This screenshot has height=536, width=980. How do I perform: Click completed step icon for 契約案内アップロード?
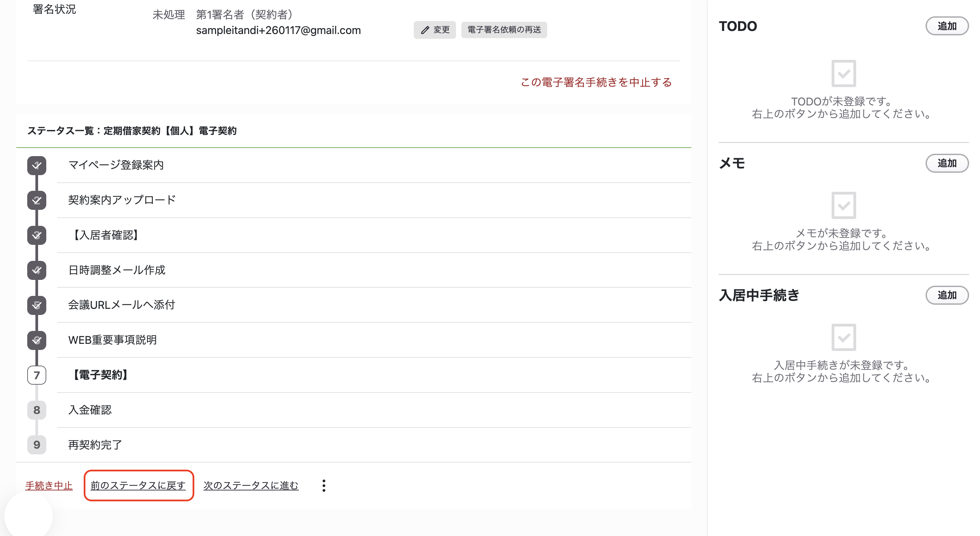pyautogui.click(x=36, y=200)
